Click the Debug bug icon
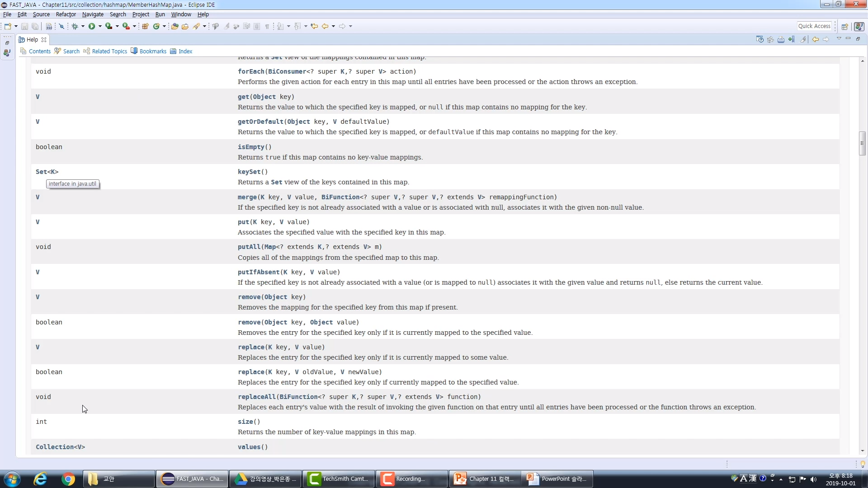Screen dimensions: 868x488 [x=75, y=26]
